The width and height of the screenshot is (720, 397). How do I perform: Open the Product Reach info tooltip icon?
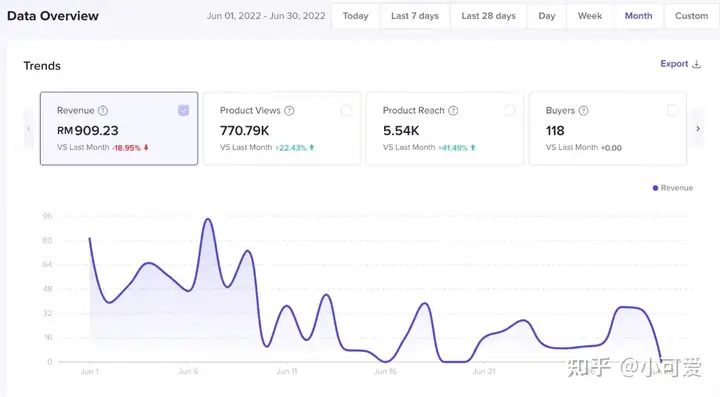click(x=453, y=111)
